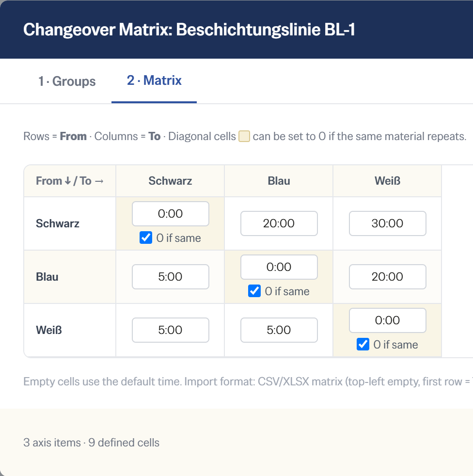Switch to the Groups tab
This screenshot has width=473, height=476.
[x=67, y=81]
